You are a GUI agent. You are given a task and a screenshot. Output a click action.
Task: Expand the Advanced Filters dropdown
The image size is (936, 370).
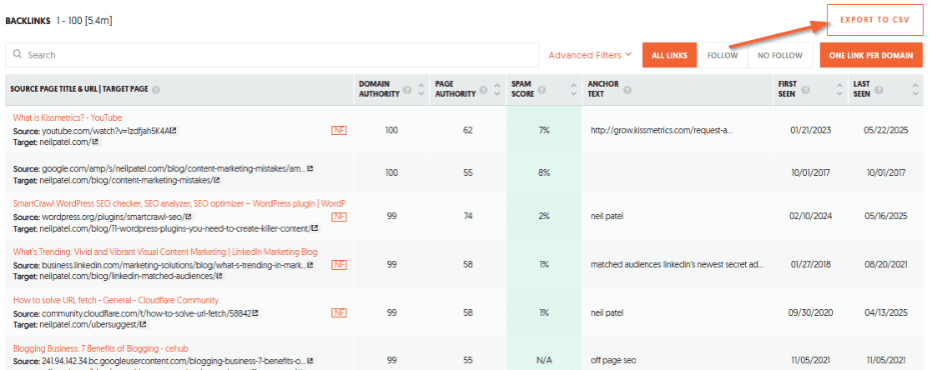click(x=590, y=55)
